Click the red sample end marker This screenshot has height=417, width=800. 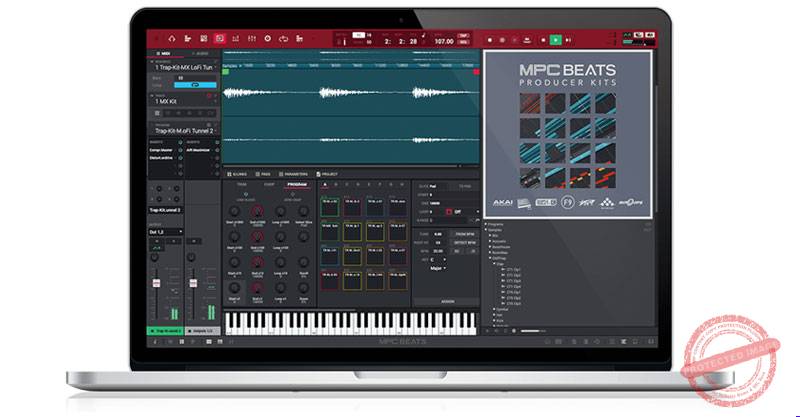477,71
